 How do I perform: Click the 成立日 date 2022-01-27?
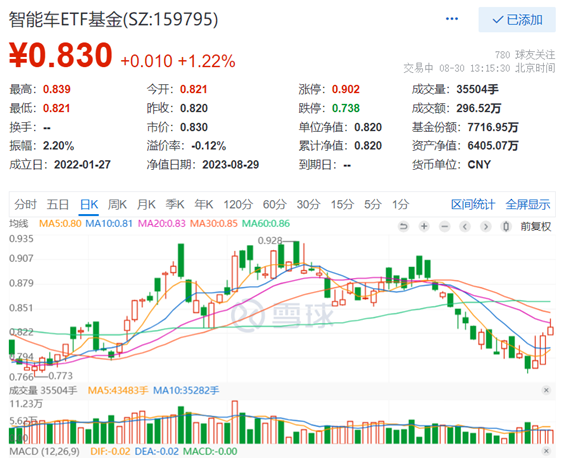tap(82, 165)
